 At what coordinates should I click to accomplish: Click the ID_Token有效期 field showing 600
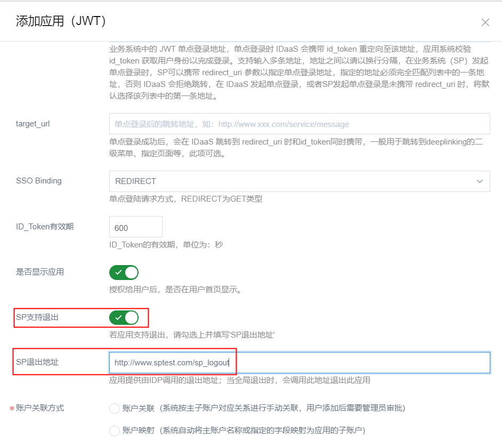coord(135,227)
